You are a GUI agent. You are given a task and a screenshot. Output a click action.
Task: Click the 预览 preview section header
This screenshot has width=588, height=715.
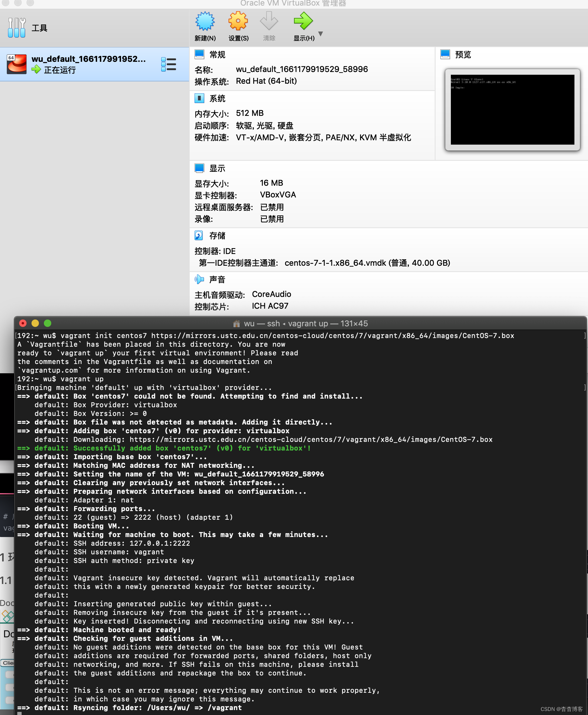(x=463, y=55)
